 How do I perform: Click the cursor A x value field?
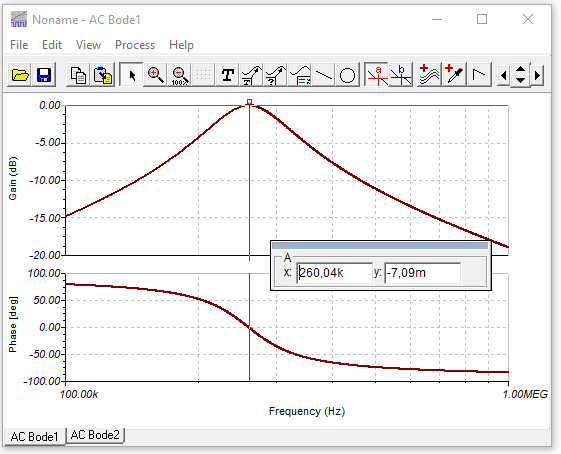tap(335, 273)
